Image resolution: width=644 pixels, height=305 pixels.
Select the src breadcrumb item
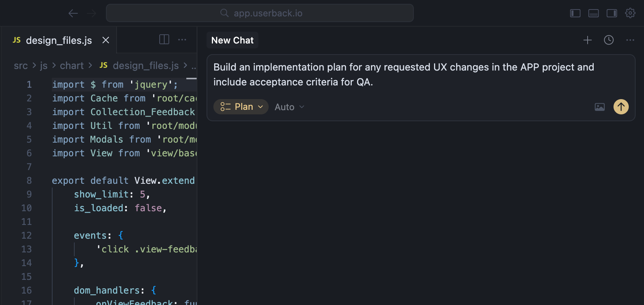coord(21,66)
